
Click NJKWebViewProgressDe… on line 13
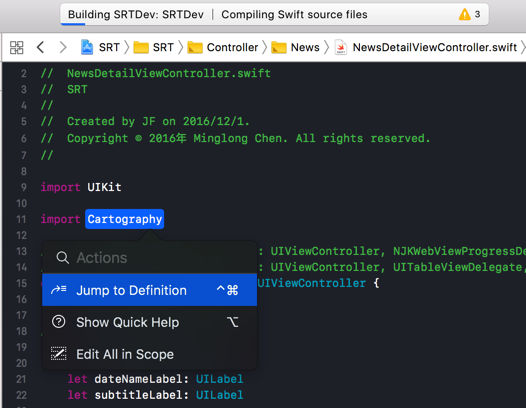tap(459, 251)
